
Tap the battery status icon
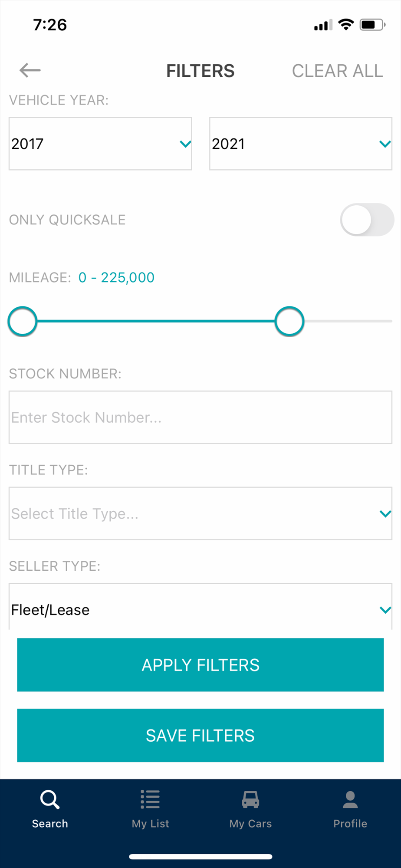coord(372,25)
